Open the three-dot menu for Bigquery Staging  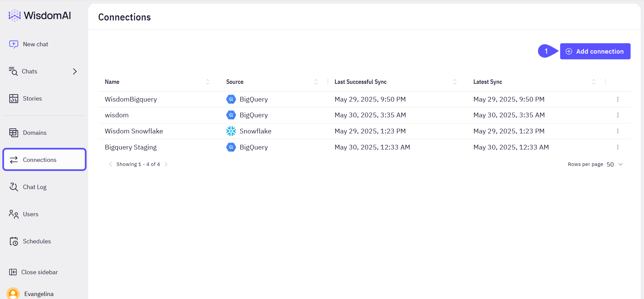click(x=618, y=147)
